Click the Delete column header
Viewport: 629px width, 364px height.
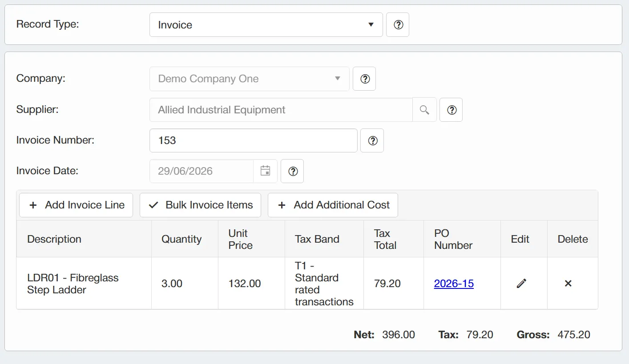coord(573,239)
